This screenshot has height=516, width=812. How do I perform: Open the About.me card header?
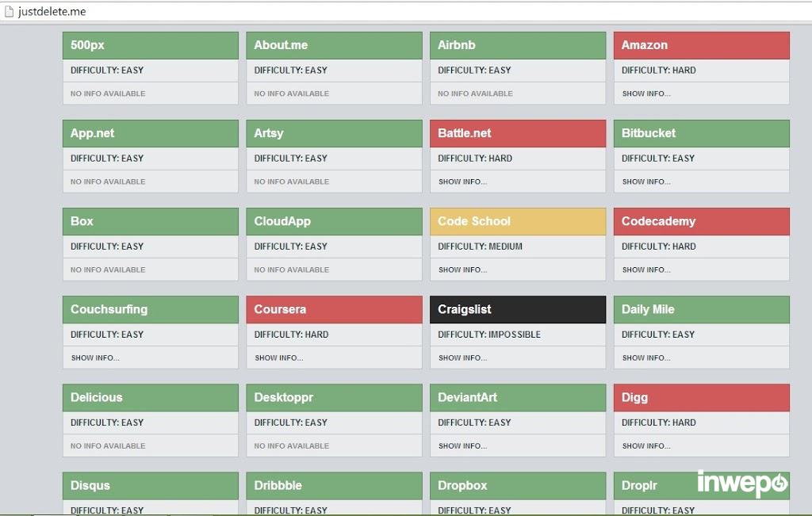click(x=334, y=45)
